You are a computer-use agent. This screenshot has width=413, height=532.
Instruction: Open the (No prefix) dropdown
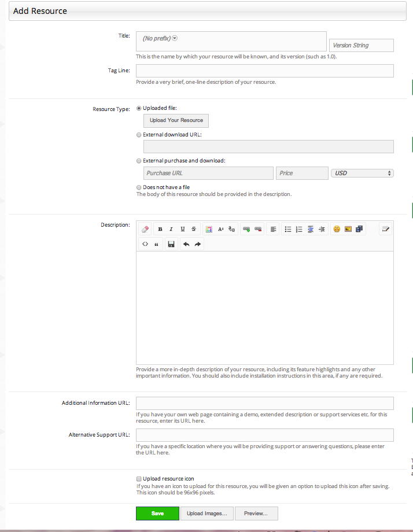click(x=160, y=38)
